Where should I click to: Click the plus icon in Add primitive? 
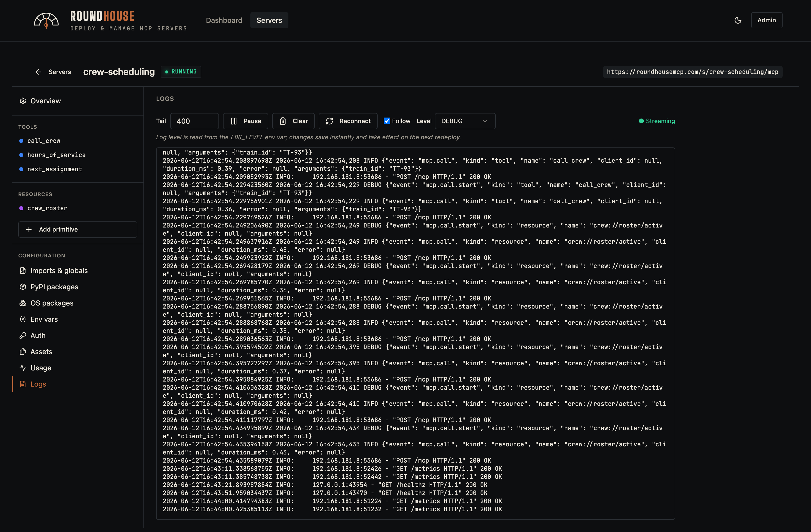coord(29,230)
